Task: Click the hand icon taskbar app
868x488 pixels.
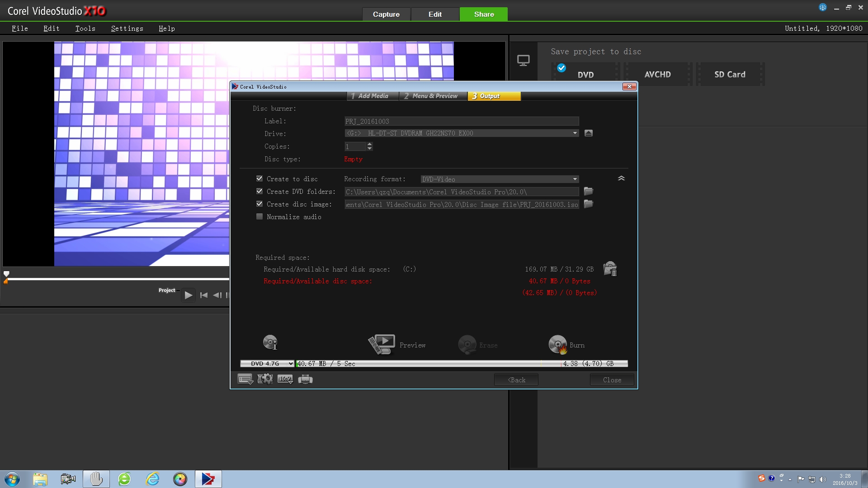Action: (96, 479)
